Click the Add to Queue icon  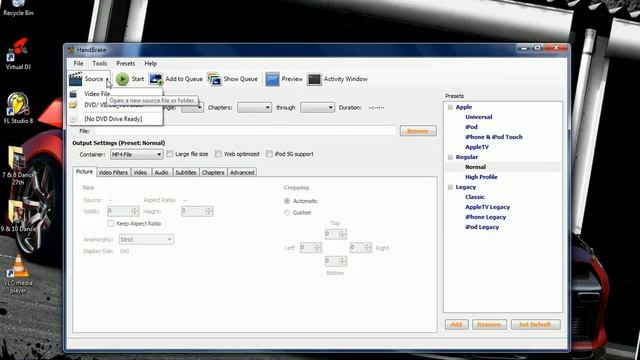coord(156,79)
